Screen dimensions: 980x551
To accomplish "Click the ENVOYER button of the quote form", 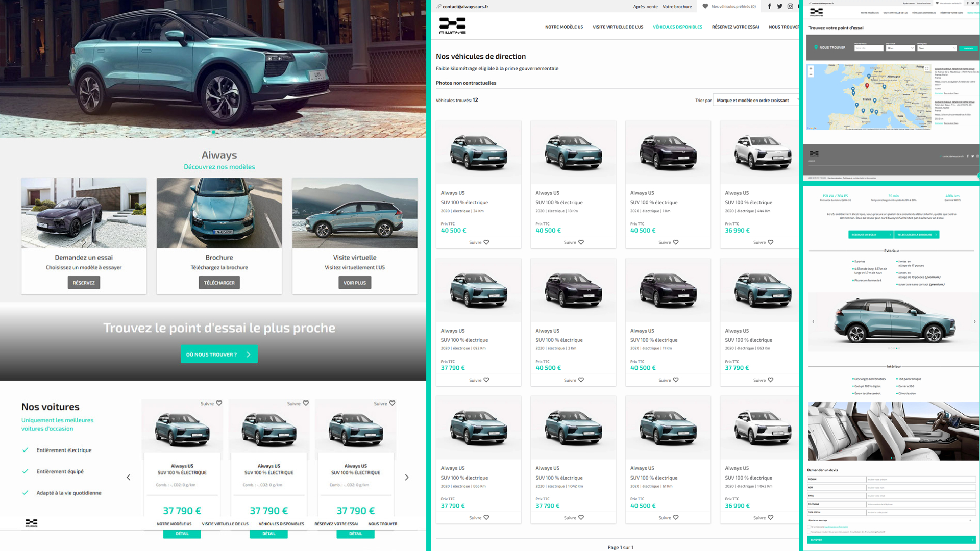I will [x=892, y=540].
